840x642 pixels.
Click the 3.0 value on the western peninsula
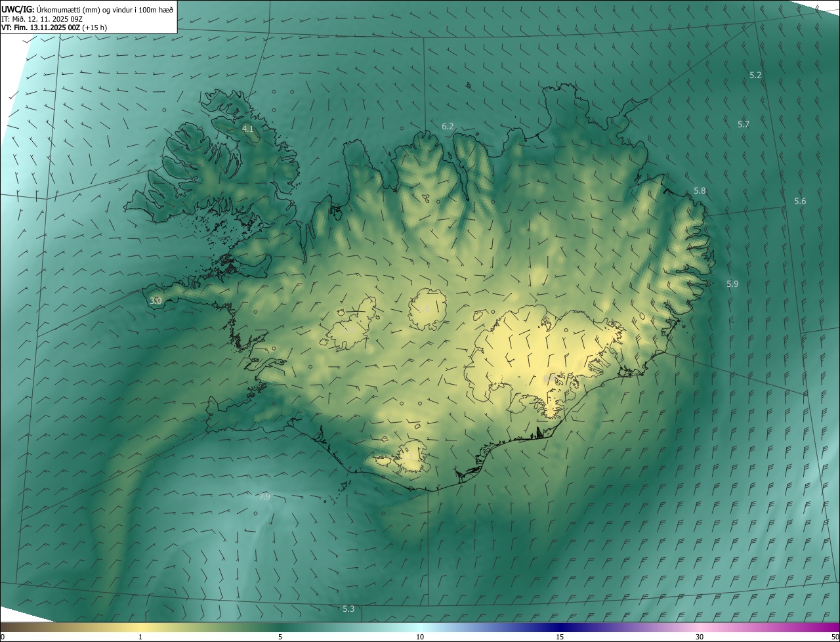(x=156, y=301)
